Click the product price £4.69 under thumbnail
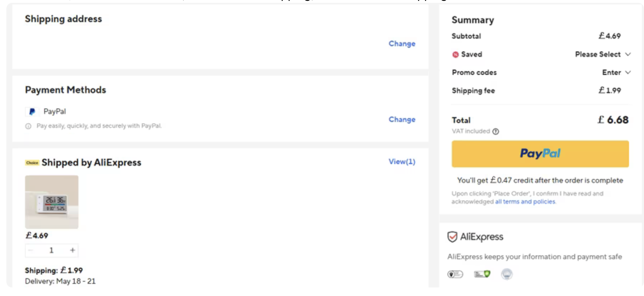The height and width of the screenshot is (296, 644). (37, 236)
